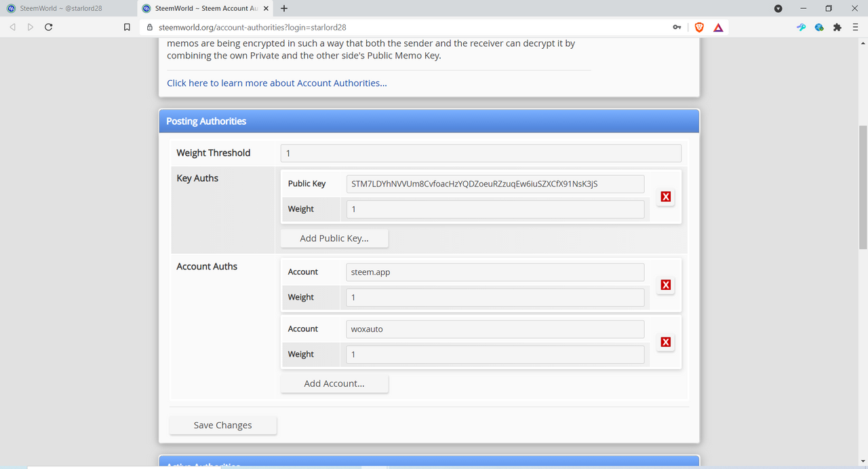
Task: Go forward in browser history
Action: tap(31, 27)
